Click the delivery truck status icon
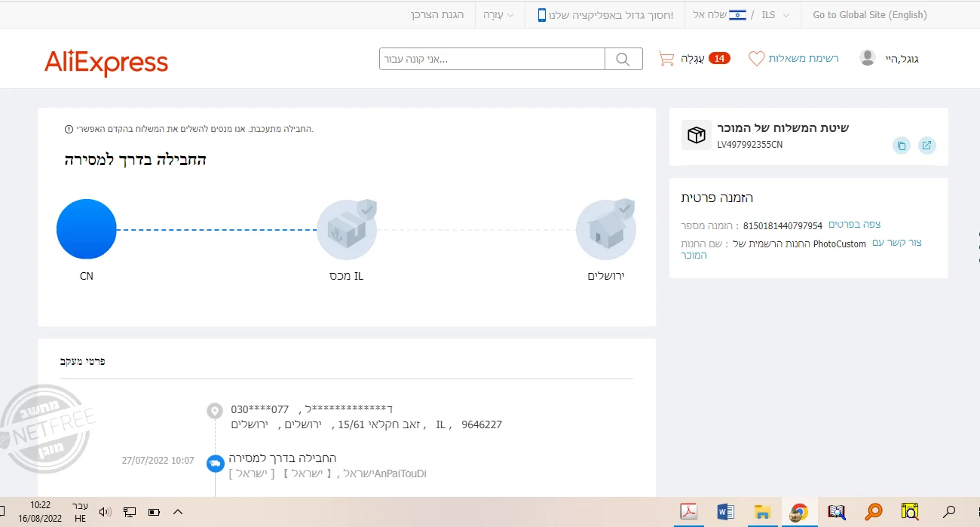 216,463
